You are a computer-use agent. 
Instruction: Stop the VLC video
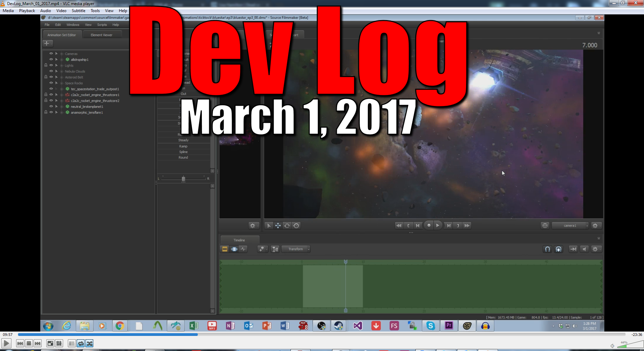pos(29,343)
